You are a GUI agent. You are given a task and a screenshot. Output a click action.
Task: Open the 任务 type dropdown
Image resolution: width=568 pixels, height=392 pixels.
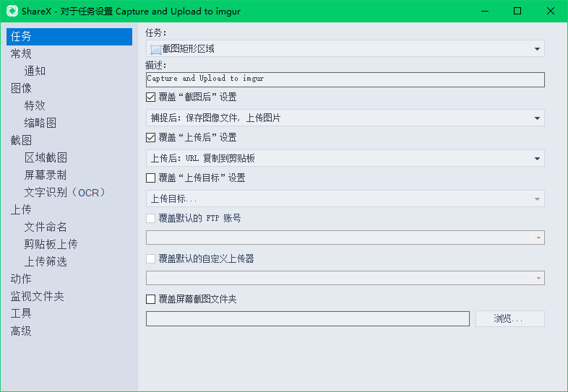(345, 48)
